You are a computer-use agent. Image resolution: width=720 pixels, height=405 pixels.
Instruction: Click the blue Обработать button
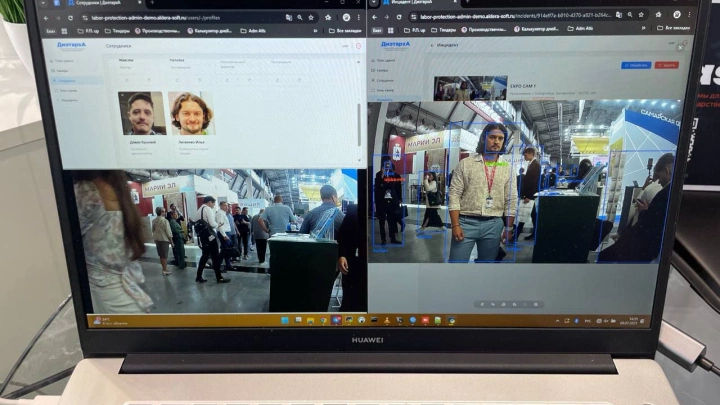click(x=635, y=65)
